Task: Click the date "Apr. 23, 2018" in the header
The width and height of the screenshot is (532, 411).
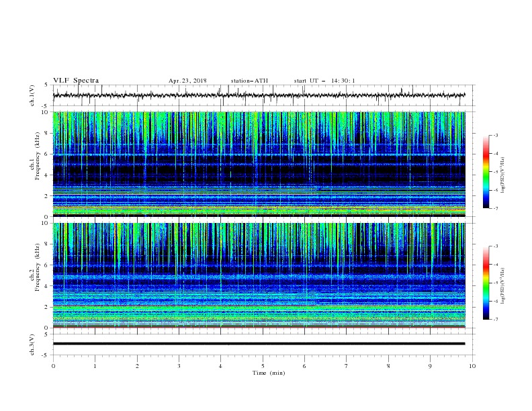Action: pos(187,81)
